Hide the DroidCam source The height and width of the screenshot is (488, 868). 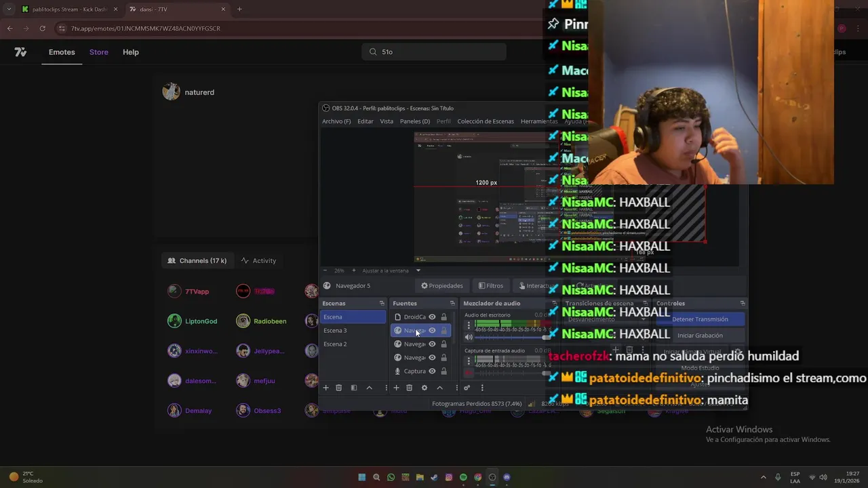coord(432,317)
